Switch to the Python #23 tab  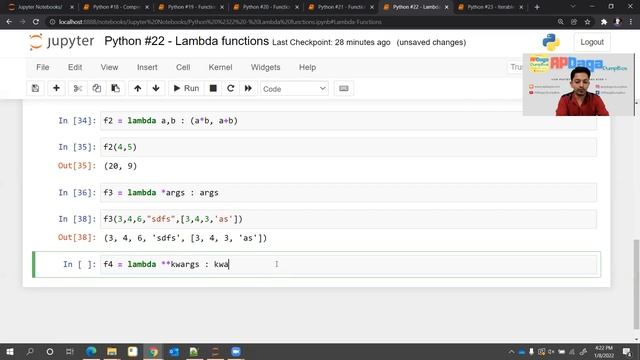pos(489,7)
